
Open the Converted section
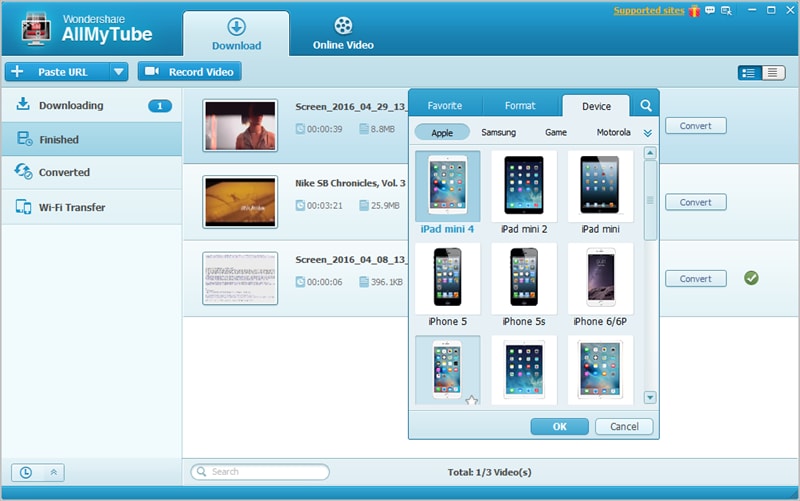point(92,172)
